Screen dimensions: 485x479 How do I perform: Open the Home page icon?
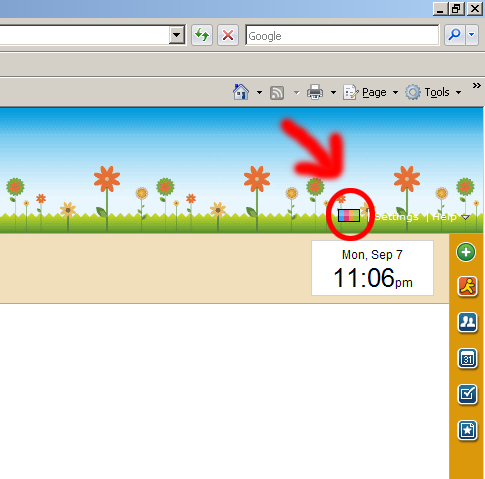click(241, 92)
